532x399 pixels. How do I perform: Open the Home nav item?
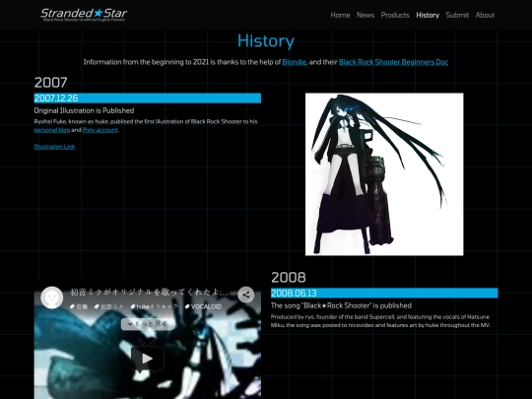[340, 15]
